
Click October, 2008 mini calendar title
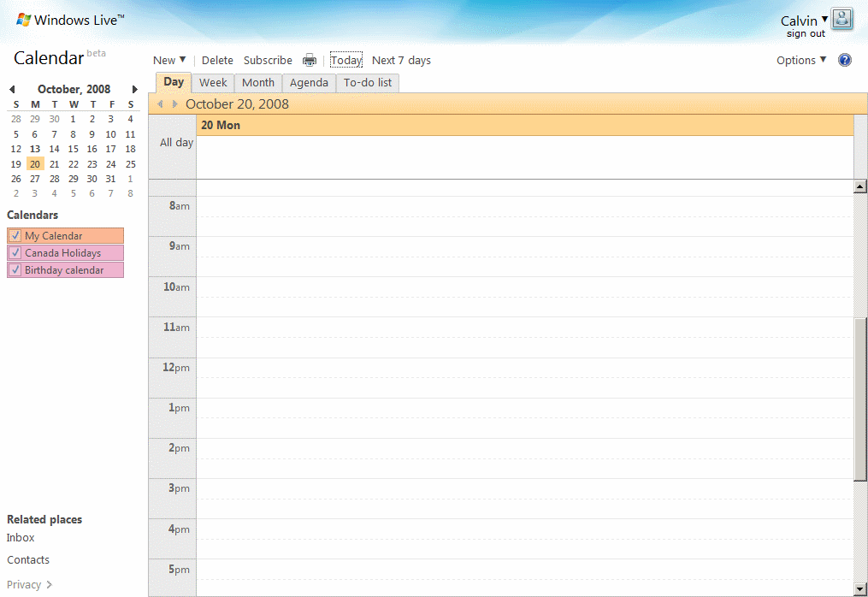[74, 89]
